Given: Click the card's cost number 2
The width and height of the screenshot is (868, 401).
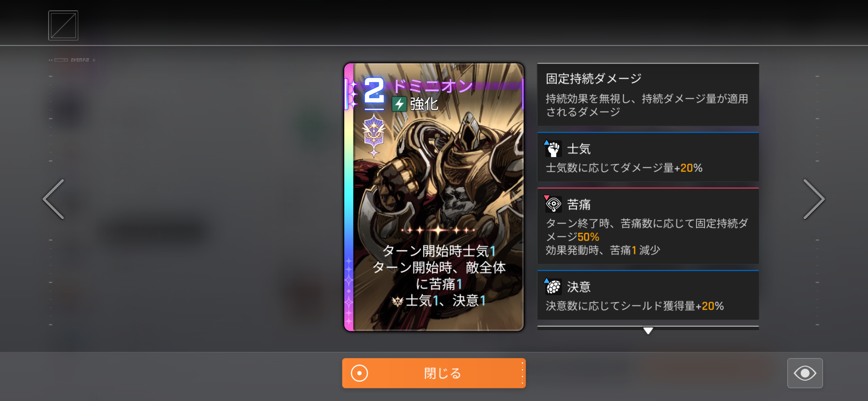Looking at the screenshot, I should pos(374,90).
